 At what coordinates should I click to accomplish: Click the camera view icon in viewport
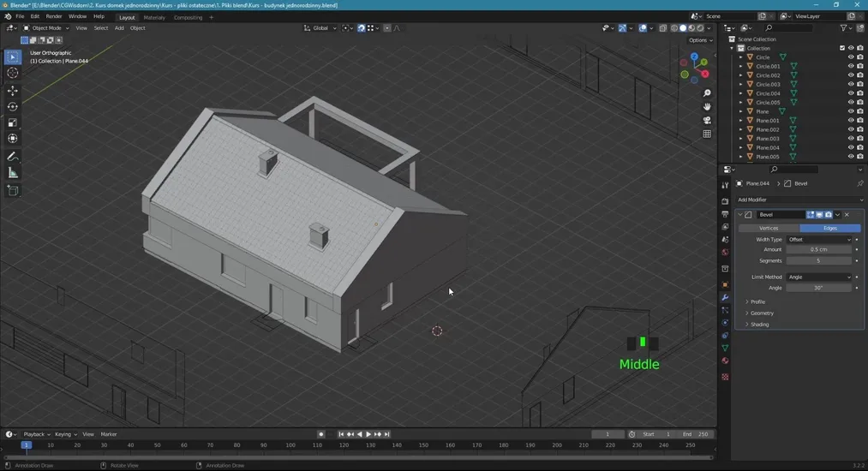coord(707,120)
